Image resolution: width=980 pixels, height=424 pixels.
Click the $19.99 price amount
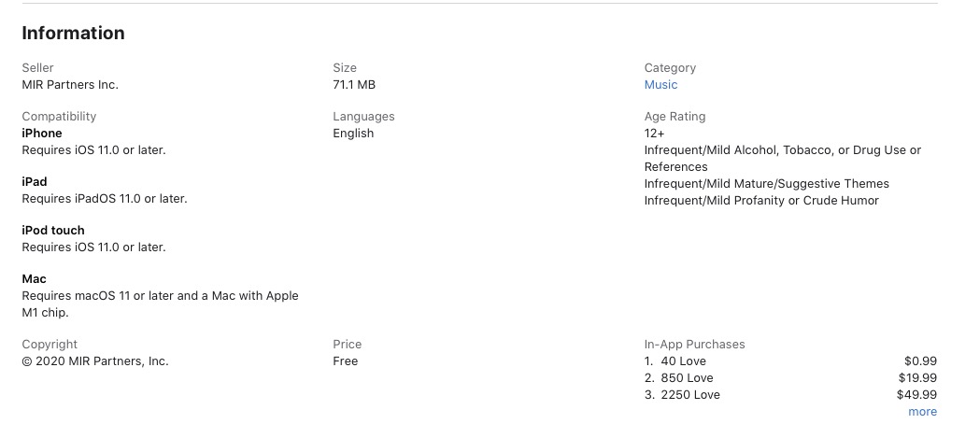coord(916,378)
